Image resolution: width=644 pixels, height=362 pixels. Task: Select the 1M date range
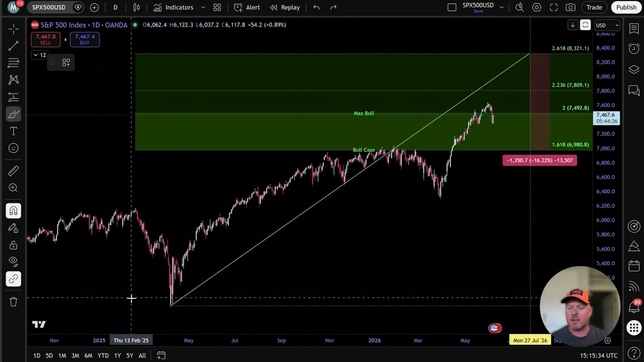tap(62, 355)
